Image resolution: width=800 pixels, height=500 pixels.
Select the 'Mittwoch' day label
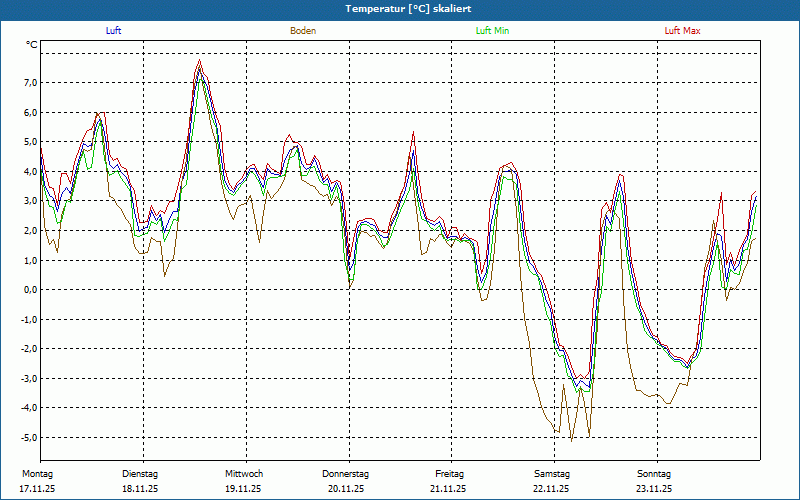click(244, 473)
